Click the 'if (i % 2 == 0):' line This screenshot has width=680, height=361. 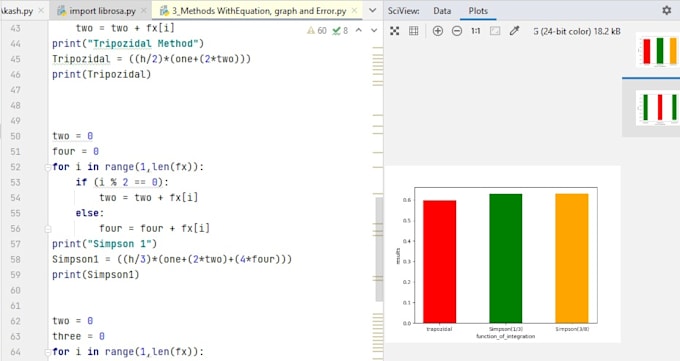122,182
